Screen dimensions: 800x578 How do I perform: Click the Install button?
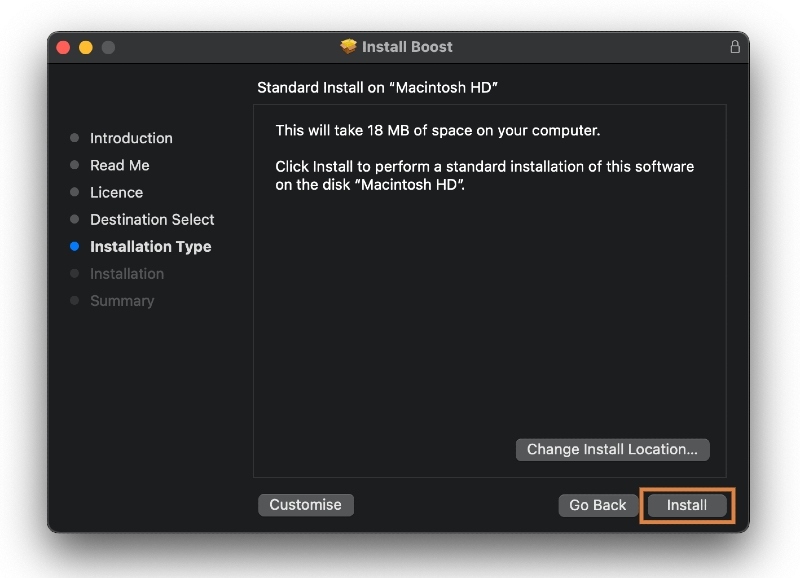coord(687,505)
